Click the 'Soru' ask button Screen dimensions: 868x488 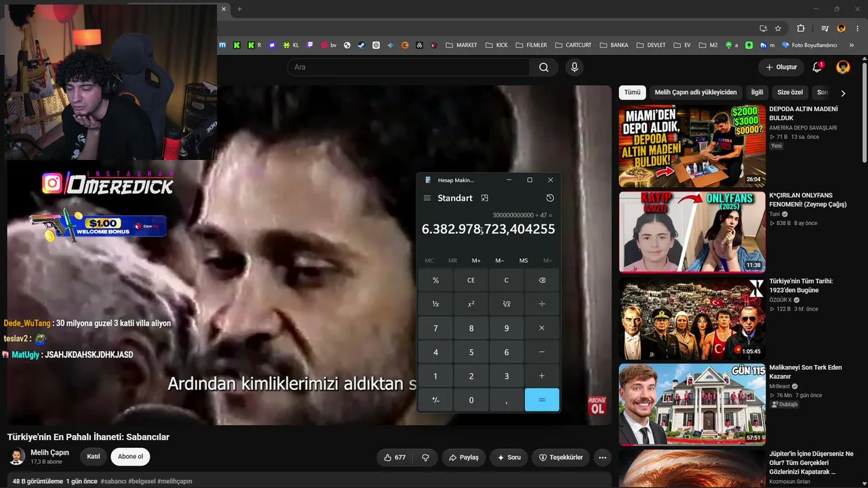pos(509,457)
